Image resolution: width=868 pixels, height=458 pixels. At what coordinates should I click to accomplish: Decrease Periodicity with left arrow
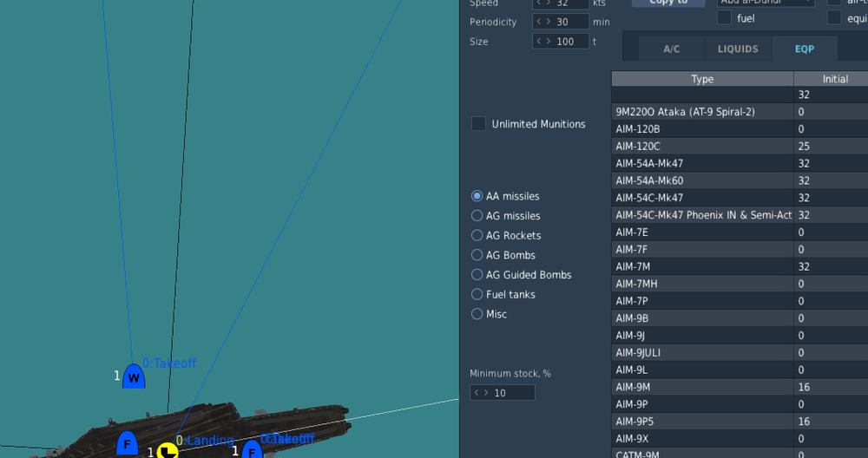(539, 23)
